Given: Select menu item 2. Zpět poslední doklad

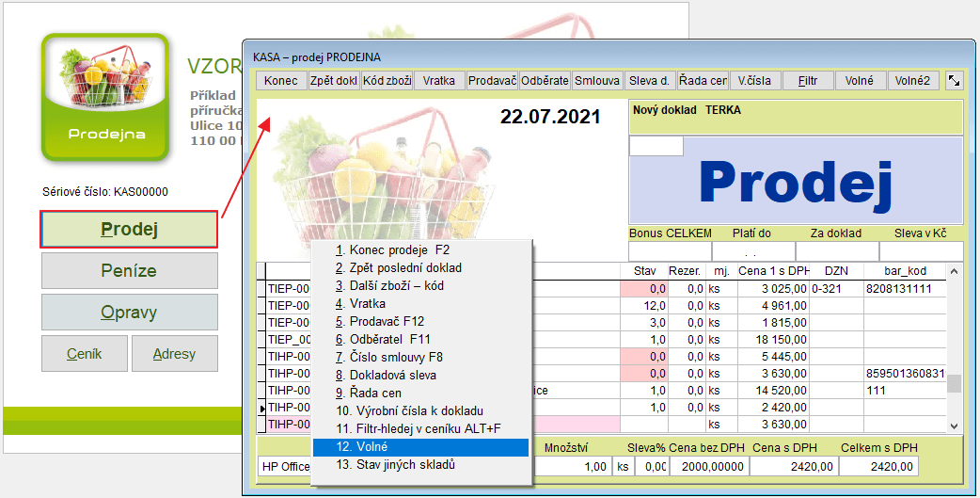Looking at the screenshot, I should pos(420,267).
